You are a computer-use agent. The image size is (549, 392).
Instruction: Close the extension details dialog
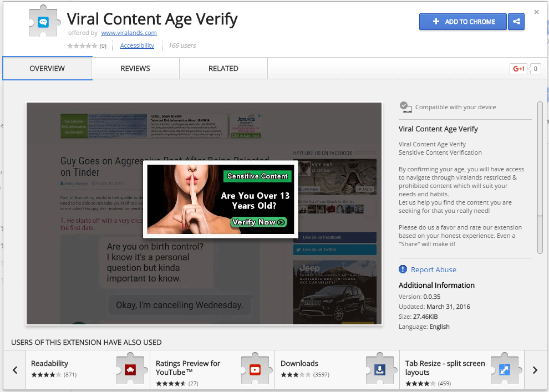[x=536, y=12]
